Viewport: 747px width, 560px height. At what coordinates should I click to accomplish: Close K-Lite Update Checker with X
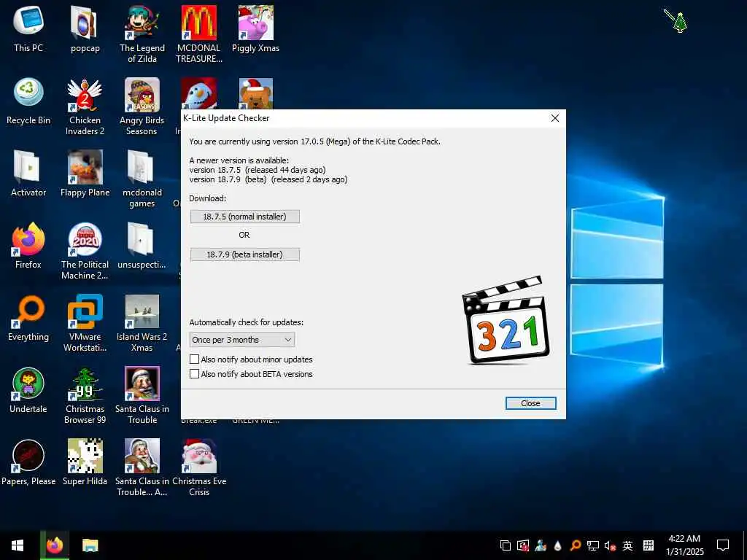[555, 118]
